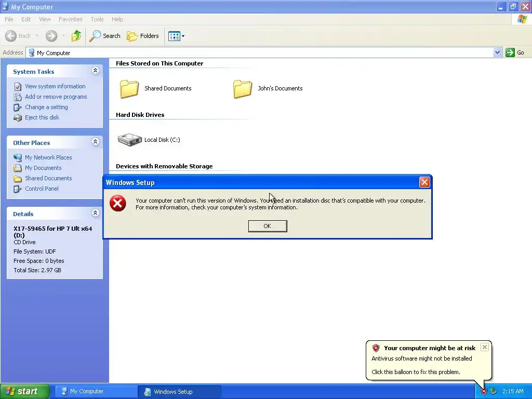This screenshot has height=399, width=532.
Task: Open My Documents in Other Places
Action: (x=43, y=168)
